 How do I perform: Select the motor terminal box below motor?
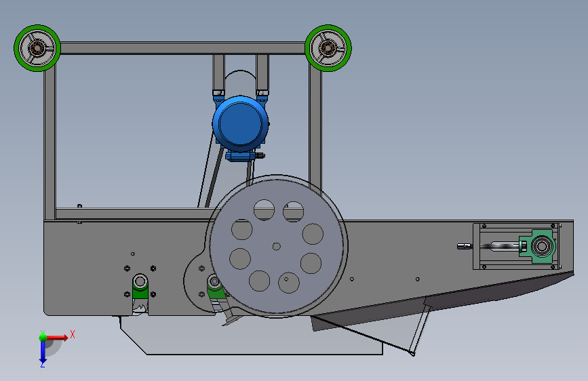240,156
